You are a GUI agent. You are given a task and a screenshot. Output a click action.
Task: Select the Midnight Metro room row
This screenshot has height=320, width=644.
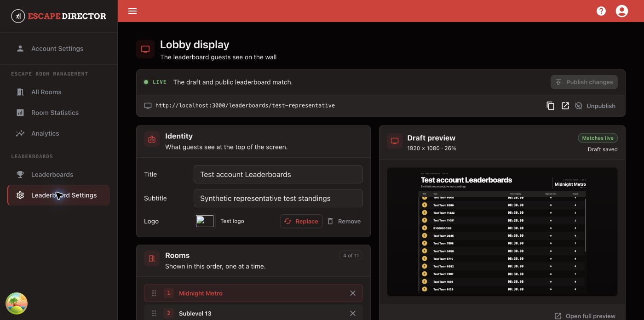253,293
